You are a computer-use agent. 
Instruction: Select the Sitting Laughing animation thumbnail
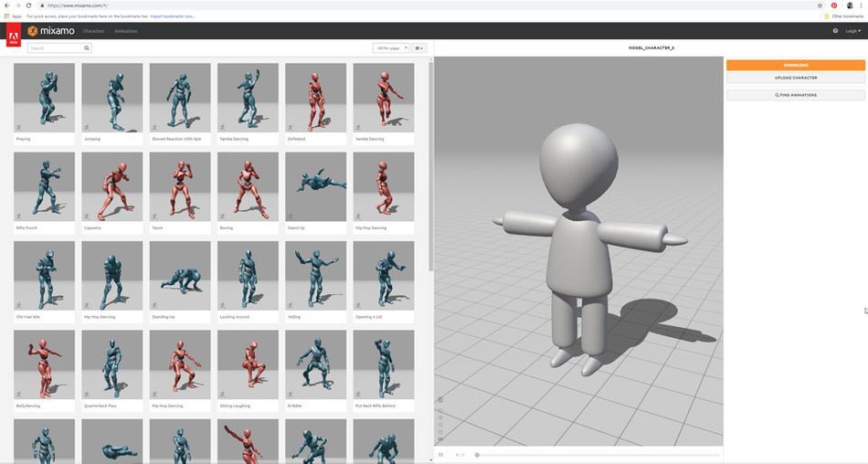coord(248,364)
